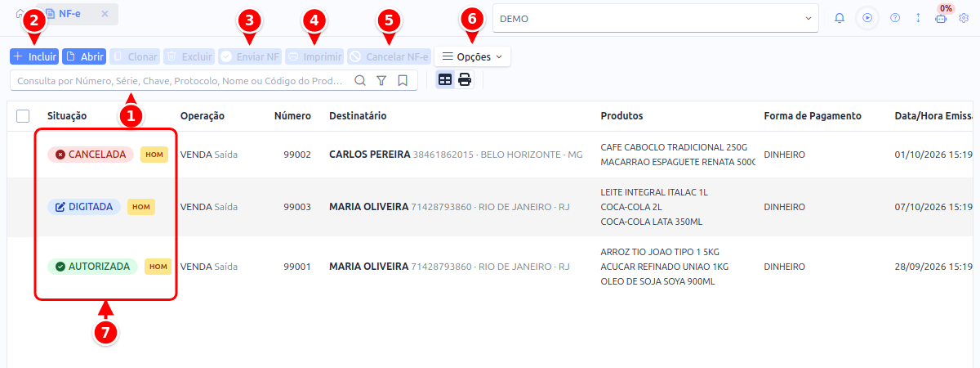
Task: Click emission date 01/10/2026
Action: point(933,155)
